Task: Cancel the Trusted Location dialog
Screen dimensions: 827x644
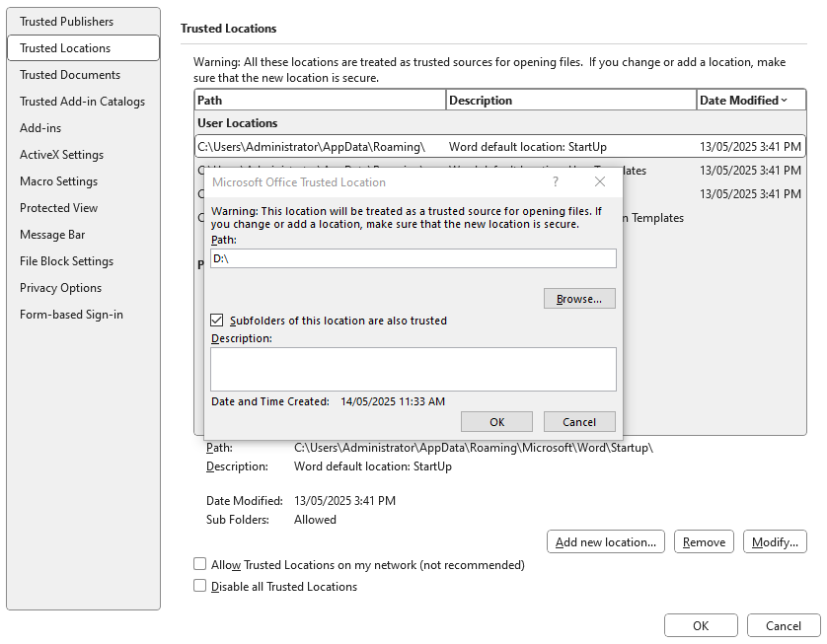Action: [579, 422]
